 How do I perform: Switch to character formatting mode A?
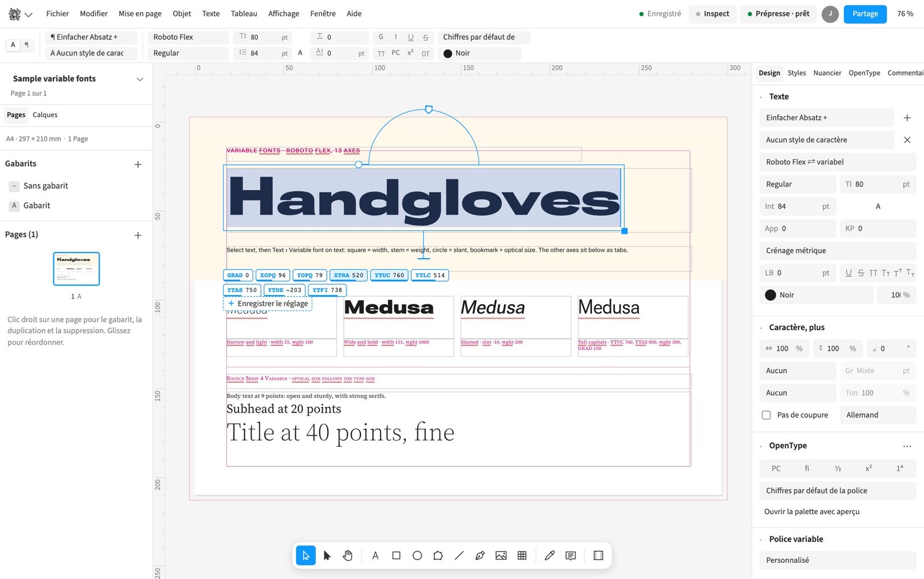coord(13,45)
